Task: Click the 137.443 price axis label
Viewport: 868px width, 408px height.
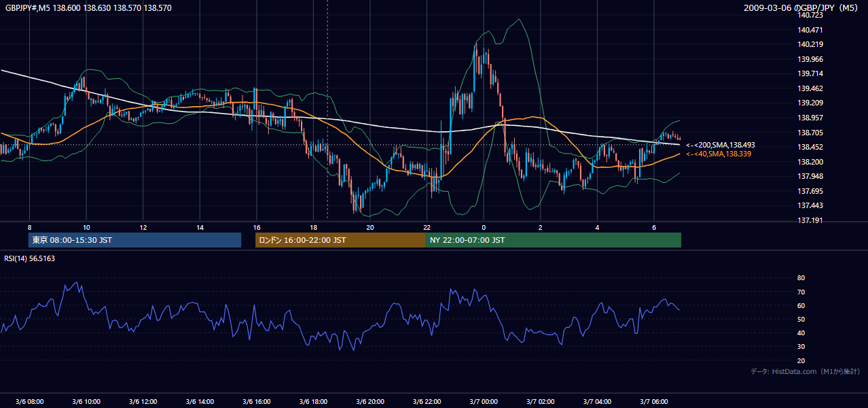Action: click(x=811, y=205)
